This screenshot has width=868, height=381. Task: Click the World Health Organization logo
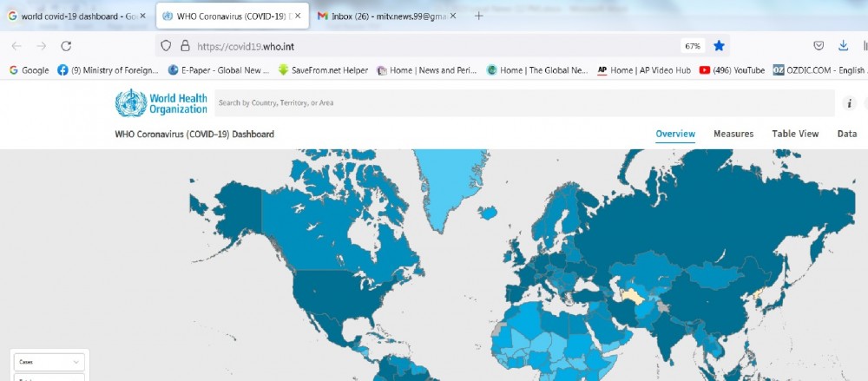point(161,102)
